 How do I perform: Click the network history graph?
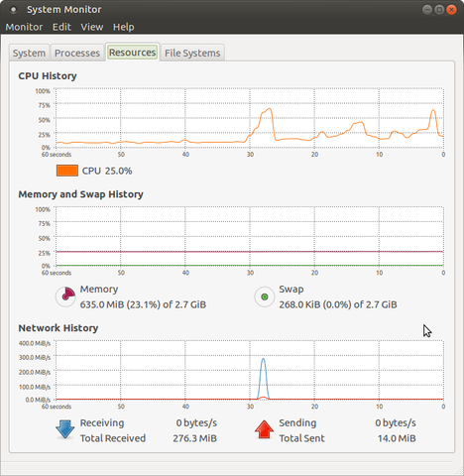tap(250, 370)
